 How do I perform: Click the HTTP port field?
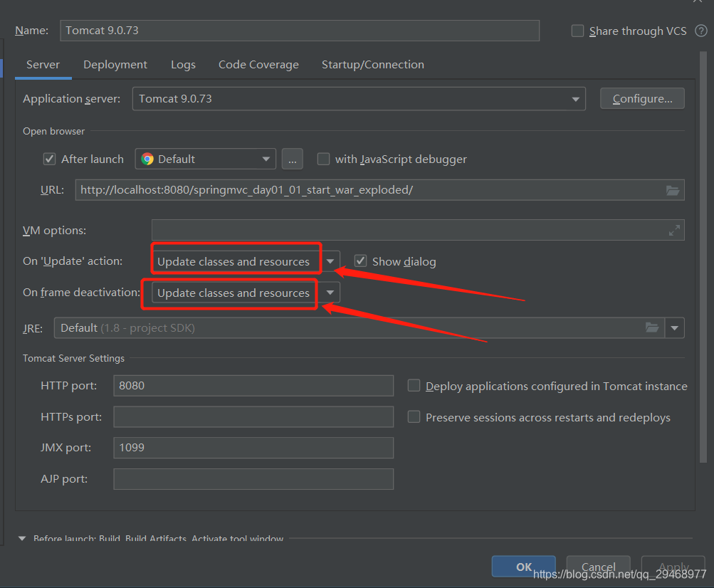253,386
